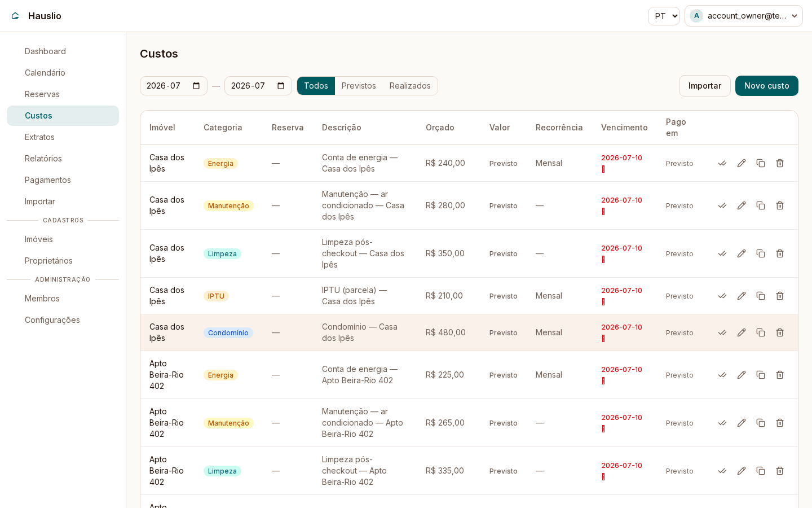
Task: Duplicate the R$ 265,00 Manutenção cost
Action: click(761, 423)
